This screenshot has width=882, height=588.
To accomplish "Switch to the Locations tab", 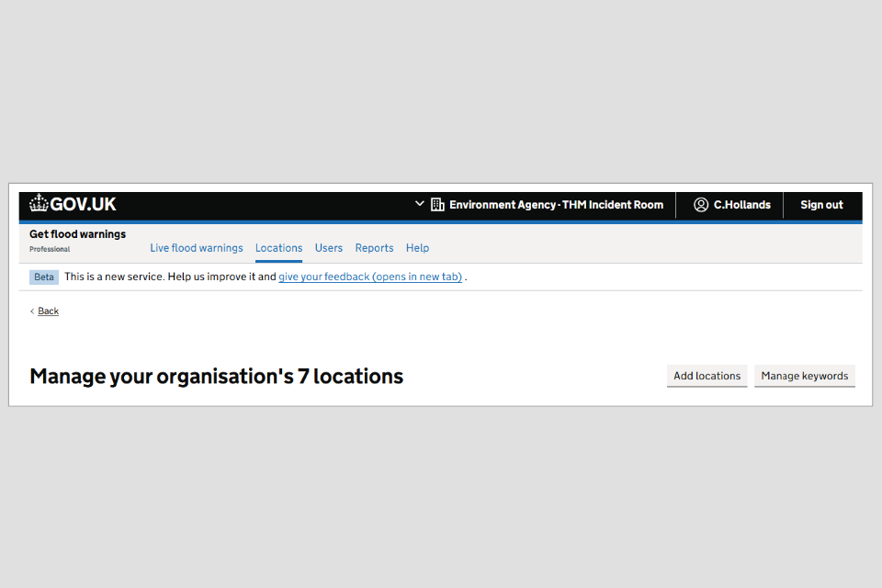I will tap(278, 248).
